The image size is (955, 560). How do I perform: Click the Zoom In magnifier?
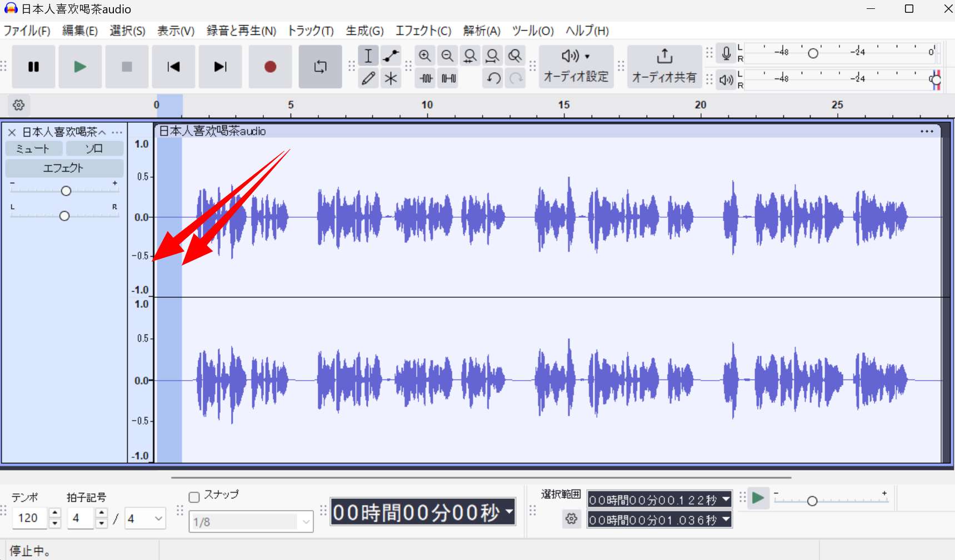coord(424,56)
